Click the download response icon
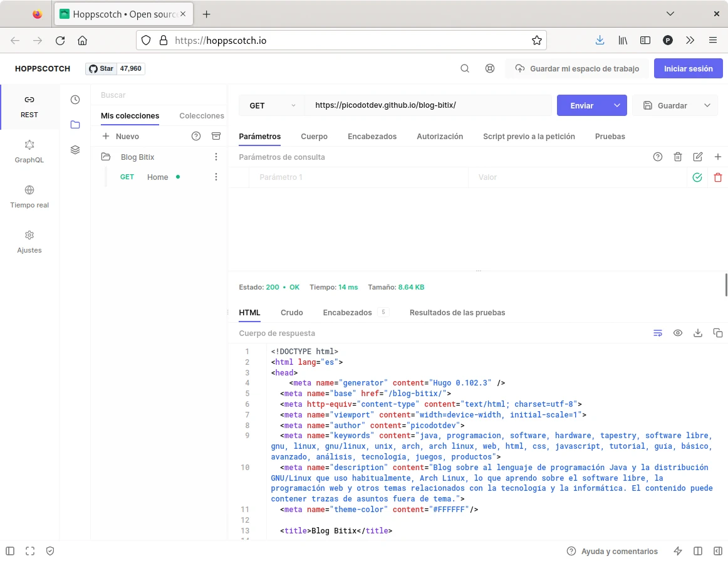The width and height of the screenshot is (728, 561). pos(698,333)
